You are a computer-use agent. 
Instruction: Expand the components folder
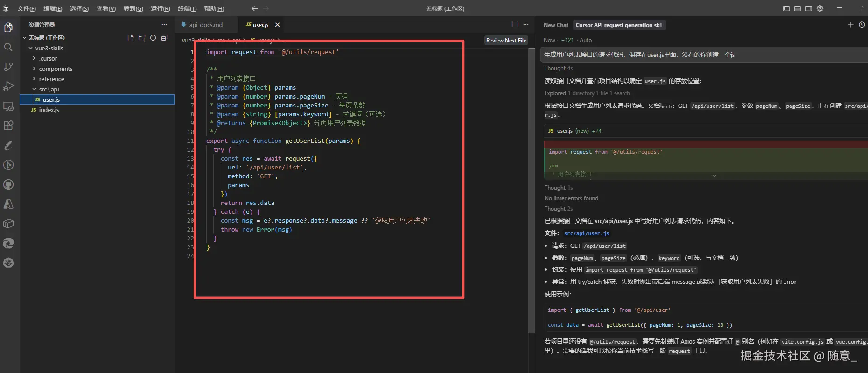coord(56,69)
